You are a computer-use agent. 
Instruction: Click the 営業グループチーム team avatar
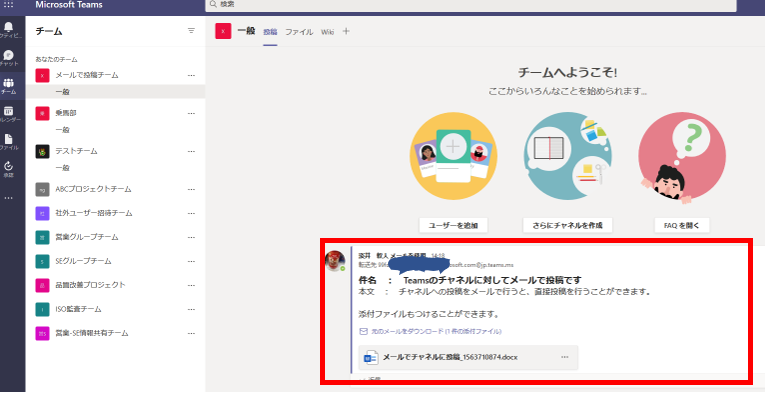click(x=42, y=237)
